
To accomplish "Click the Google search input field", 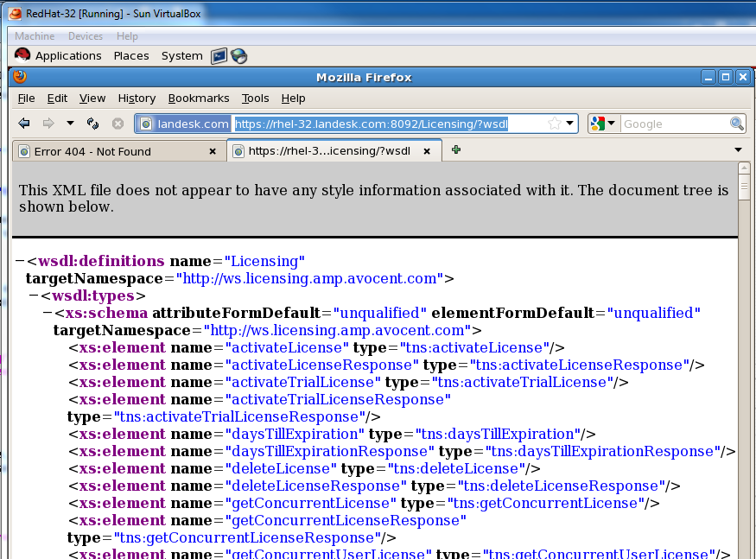I will pyautogui.click(x=675, y=124).
